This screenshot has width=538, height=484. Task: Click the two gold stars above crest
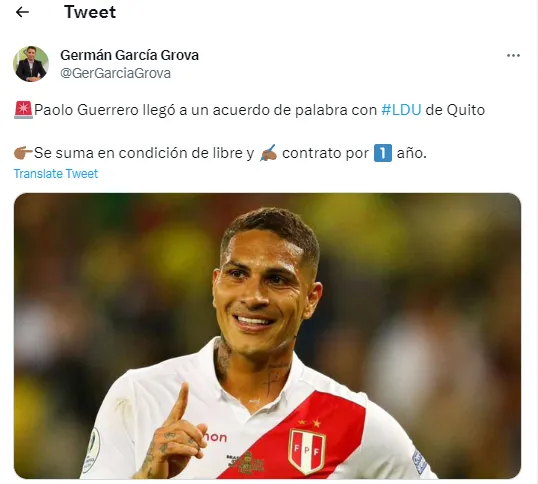(309, 423)
